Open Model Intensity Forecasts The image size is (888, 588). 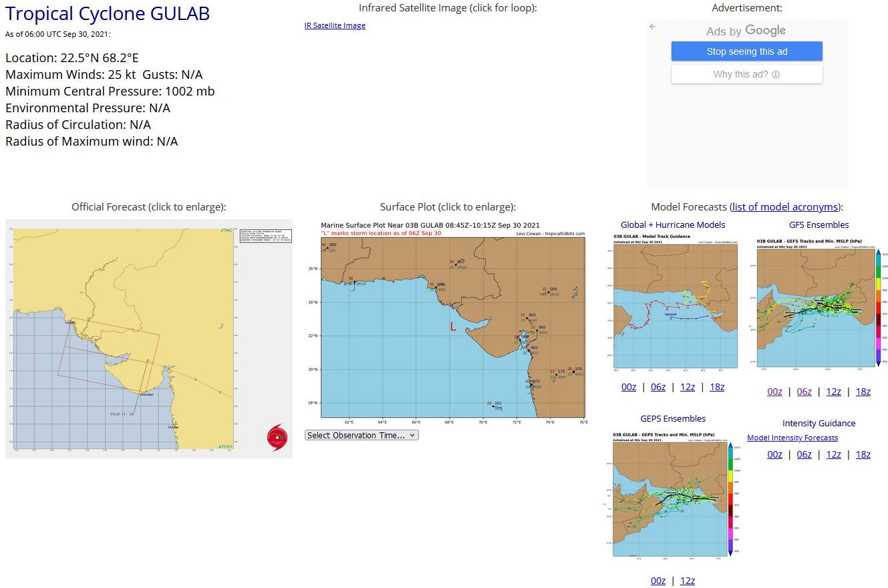click(792, 438)
